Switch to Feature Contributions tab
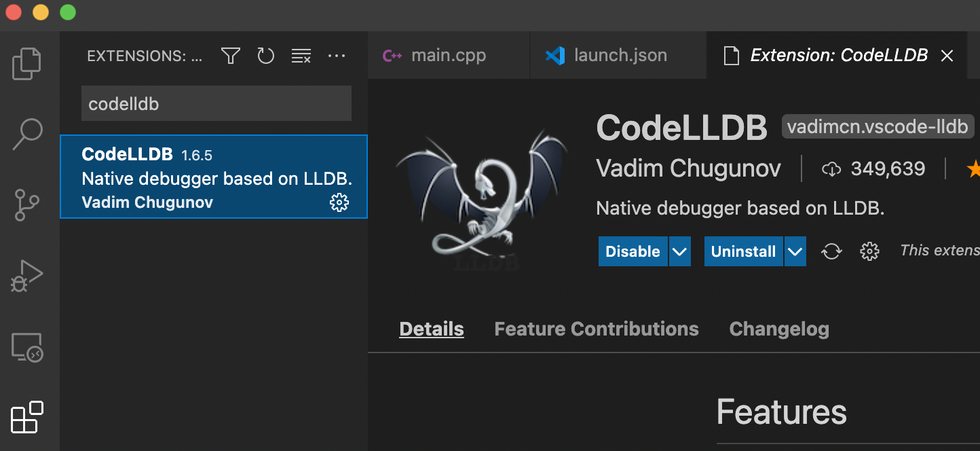Viewport: 980px width, 451px height. (x=597, y=329)
